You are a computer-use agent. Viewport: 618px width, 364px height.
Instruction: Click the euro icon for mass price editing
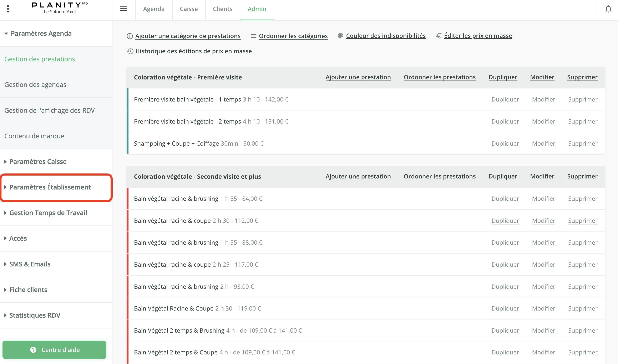click(x=439, y=36)
